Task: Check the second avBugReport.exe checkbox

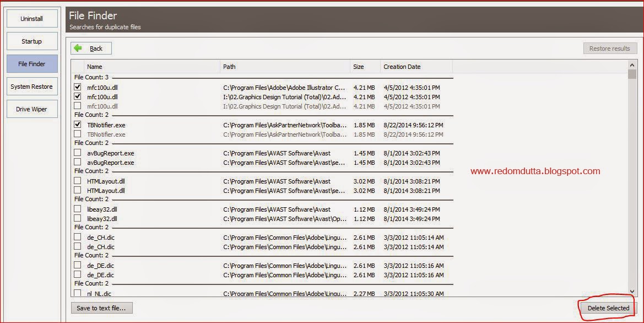Action: pyautogui.click(x=77, y=162)
